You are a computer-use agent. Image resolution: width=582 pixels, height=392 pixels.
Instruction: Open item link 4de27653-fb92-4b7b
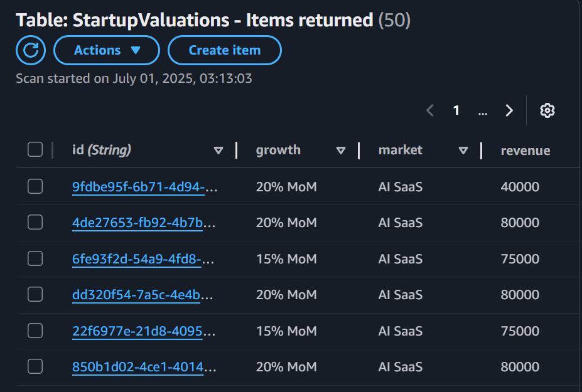(x=144, y=223)
